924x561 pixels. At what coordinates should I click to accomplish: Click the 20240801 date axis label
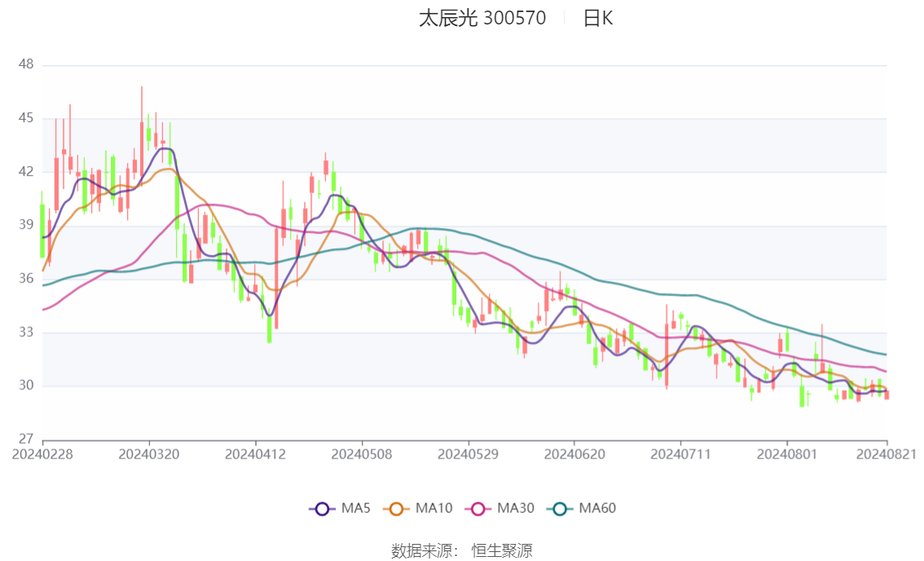click(x=787, y=454)
